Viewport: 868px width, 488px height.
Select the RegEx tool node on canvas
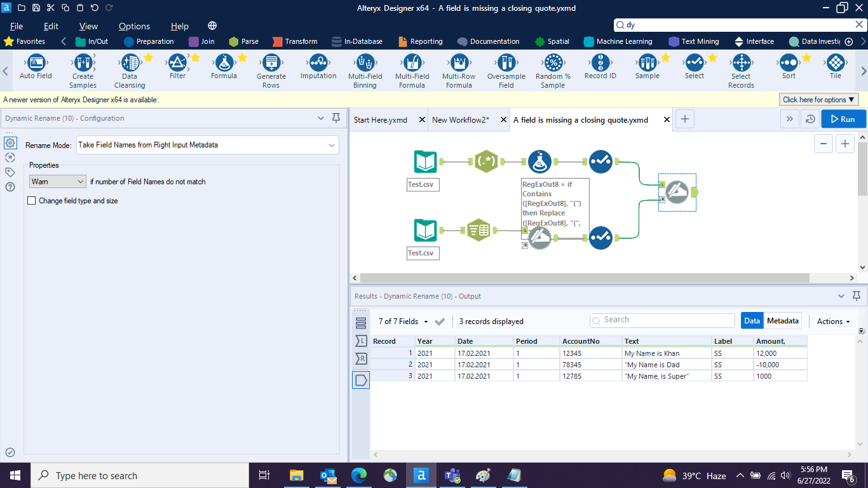pyautogui.click(x=486, y=161)
